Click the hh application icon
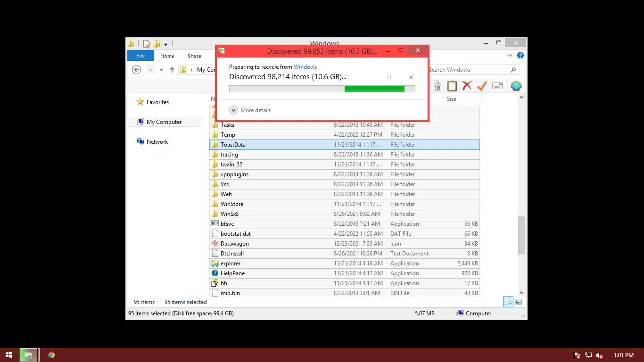Image resolution: width=644 pixels, height=362 pixels. click(x=215, y=283)
